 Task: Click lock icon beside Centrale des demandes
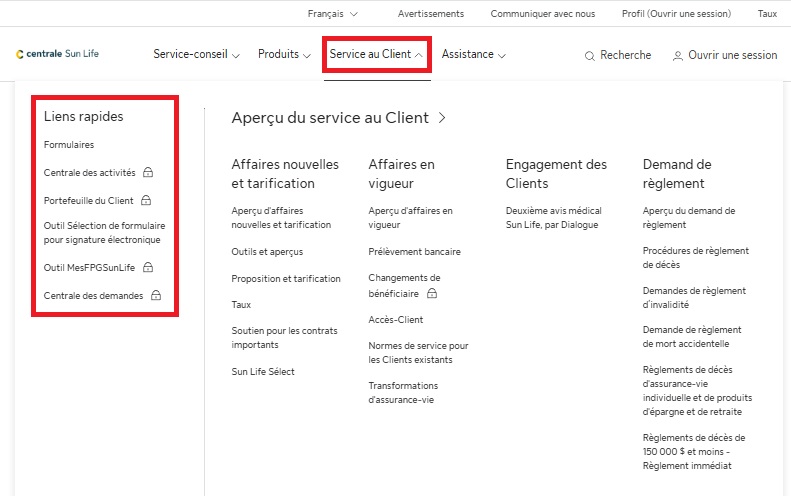[x=156, y=296]
